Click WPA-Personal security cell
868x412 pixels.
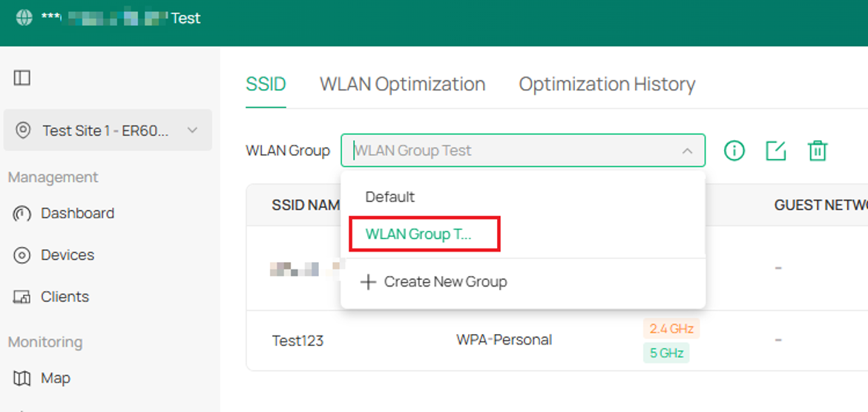[x=504, y=339]
